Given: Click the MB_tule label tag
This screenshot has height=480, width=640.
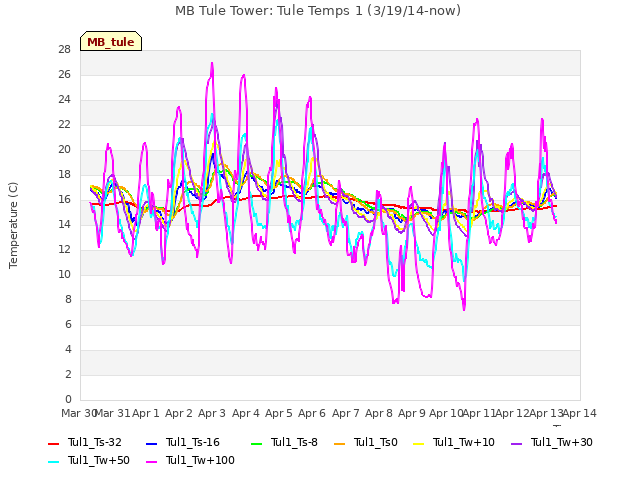Looking at the screenshot, I should (111, 41).
